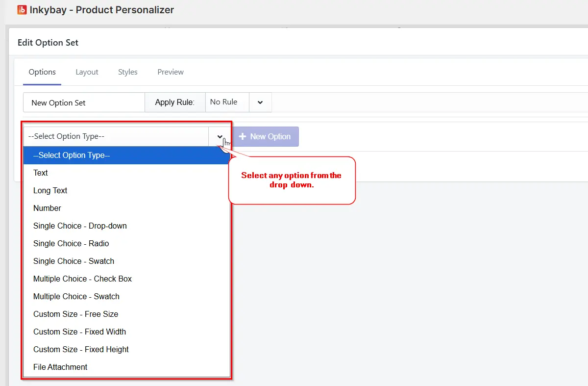Edit the New Option Set name field
Viewport: 588px width, 386px height.
pyautogui.click(x=84, y=103)
